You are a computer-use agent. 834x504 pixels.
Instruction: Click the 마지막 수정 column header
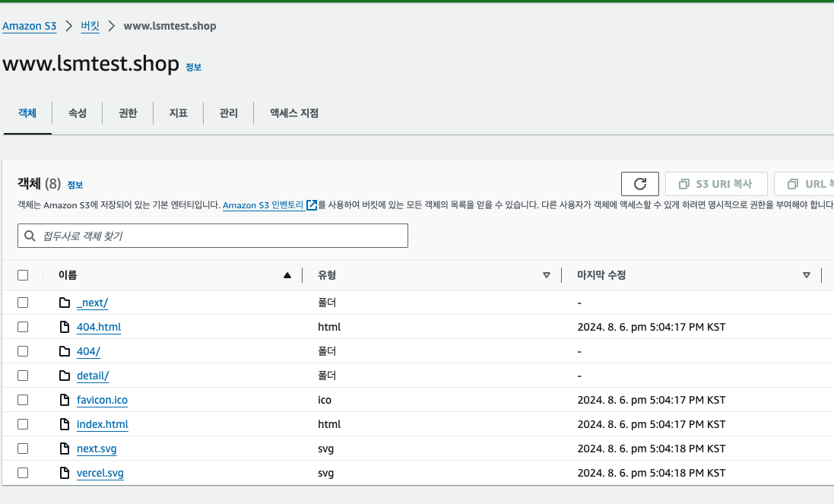point(601,275)
